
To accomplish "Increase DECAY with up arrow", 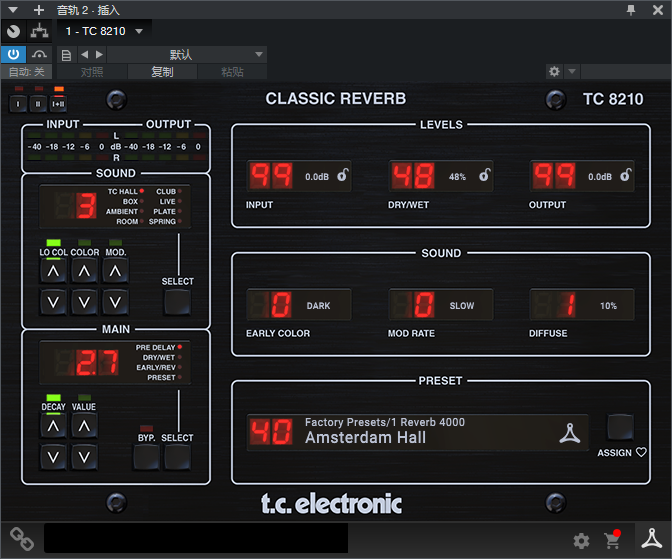I will click(53, 426).
